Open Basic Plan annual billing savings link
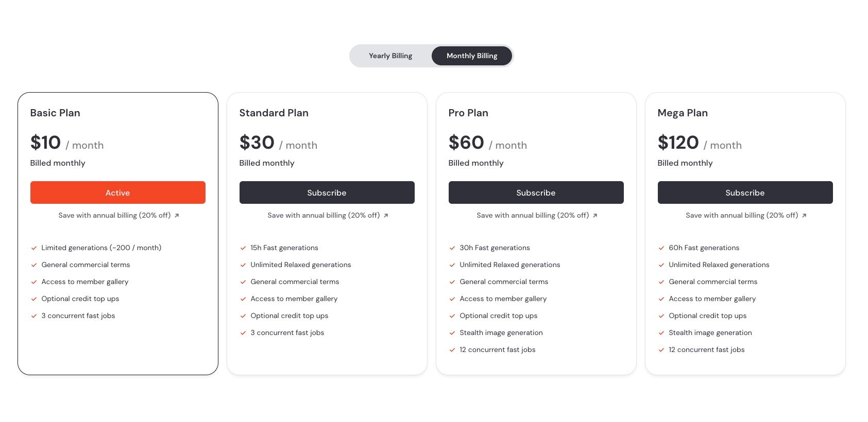 tap(114, 216)
